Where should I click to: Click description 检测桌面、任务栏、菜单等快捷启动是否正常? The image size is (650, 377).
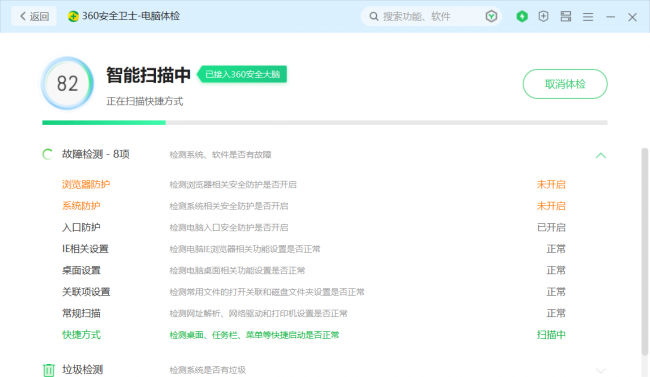pos(254,335)
